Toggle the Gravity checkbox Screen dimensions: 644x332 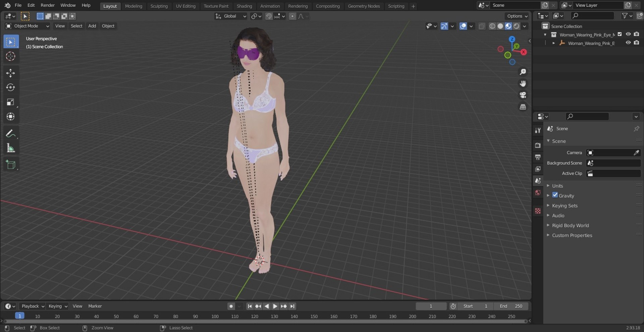(555, 195)
